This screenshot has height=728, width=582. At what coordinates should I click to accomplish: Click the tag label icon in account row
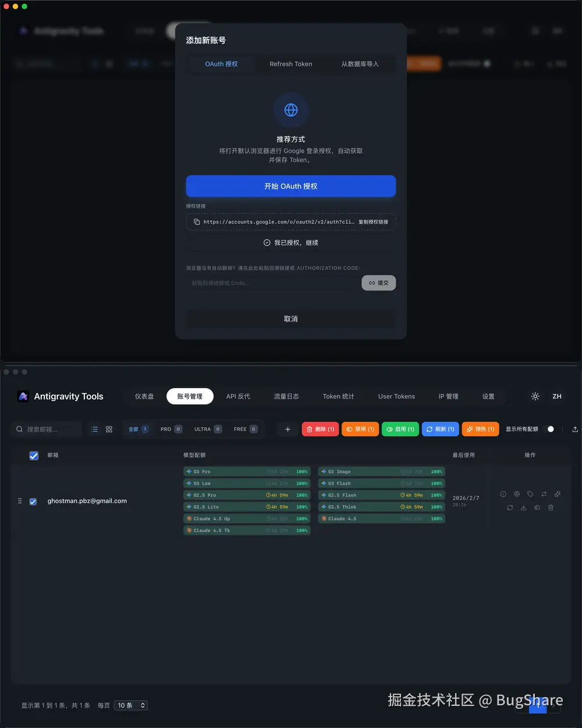530,494
